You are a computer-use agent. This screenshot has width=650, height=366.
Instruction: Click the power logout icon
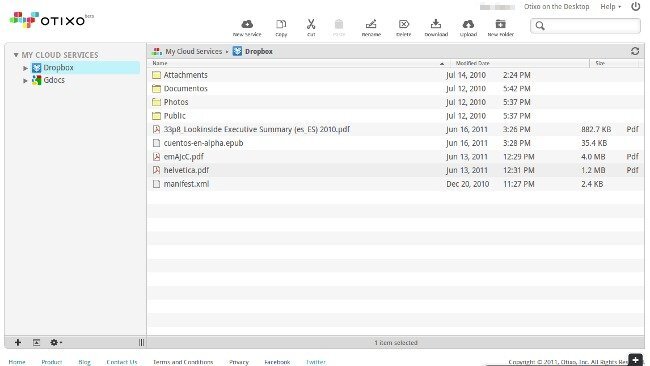635,6
